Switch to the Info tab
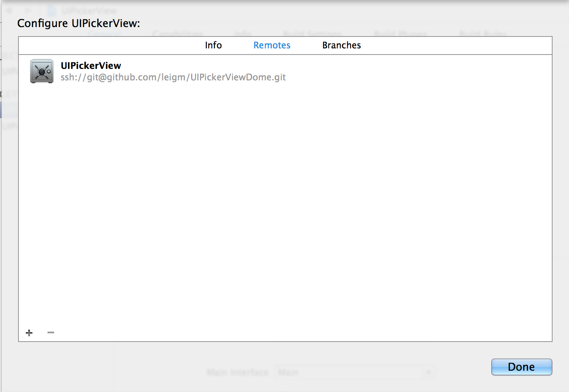The height and width of the screenshot is (392, 569). [x=213, y=45]
